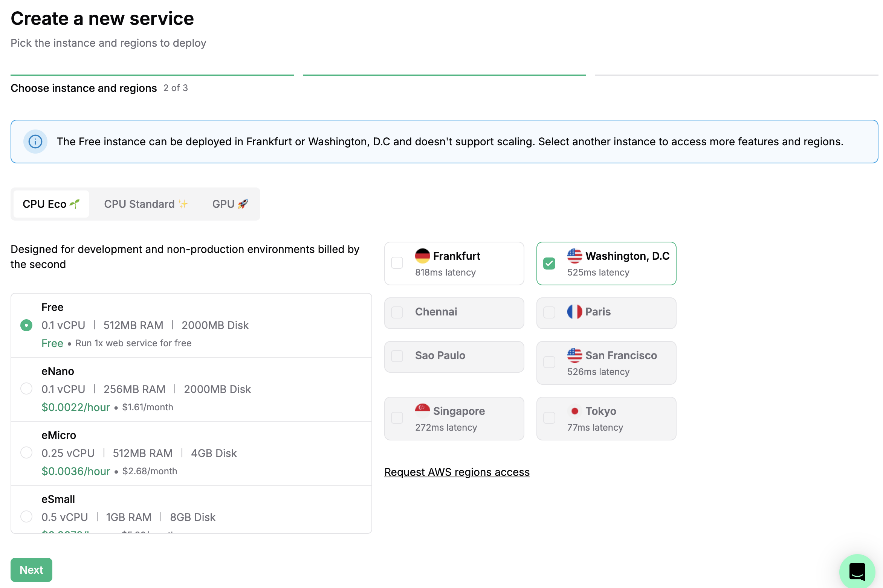This screenshot has width=883, height=588.
Task: Click the US flag icon on Washington, D.C card
Action: 574,256
